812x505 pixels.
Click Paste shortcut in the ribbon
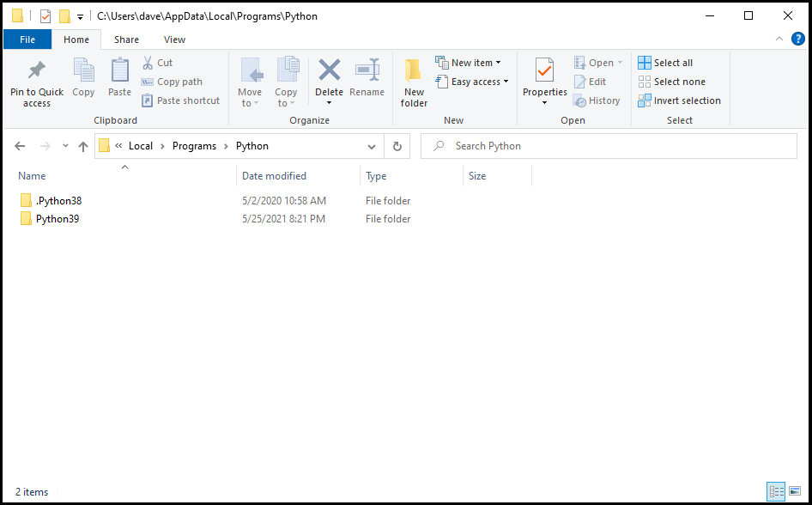180,100
